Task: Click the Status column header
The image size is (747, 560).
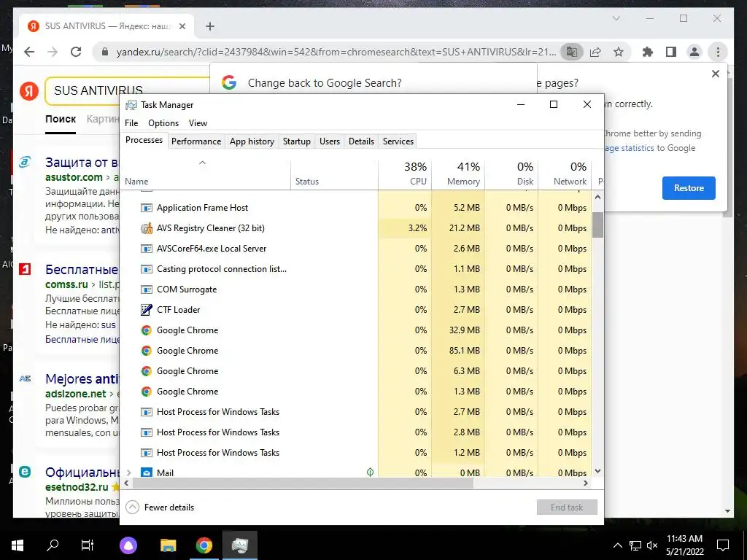Action: click(x=334, y=174)
